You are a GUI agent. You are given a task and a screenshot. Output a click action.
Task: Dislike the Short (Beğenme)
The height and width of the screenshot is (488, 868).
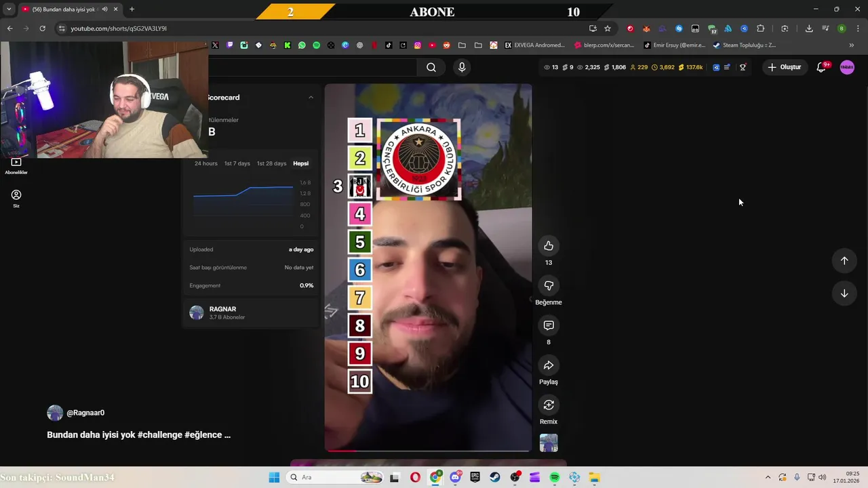coord(549,285)
